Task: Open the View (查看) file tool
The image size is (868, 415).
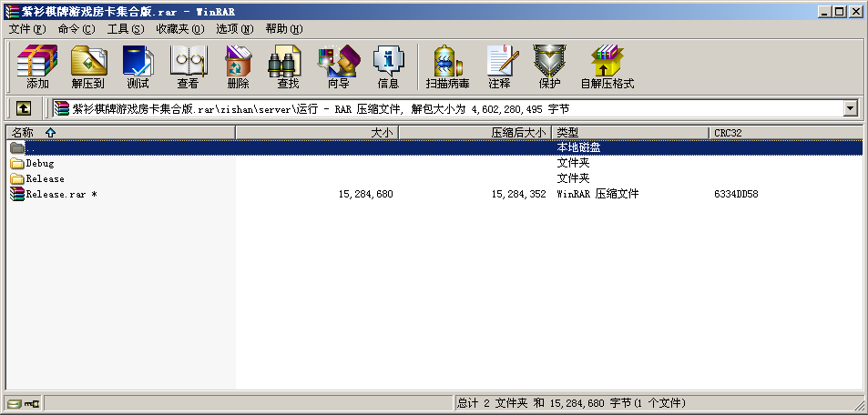Action: point(188,67)
